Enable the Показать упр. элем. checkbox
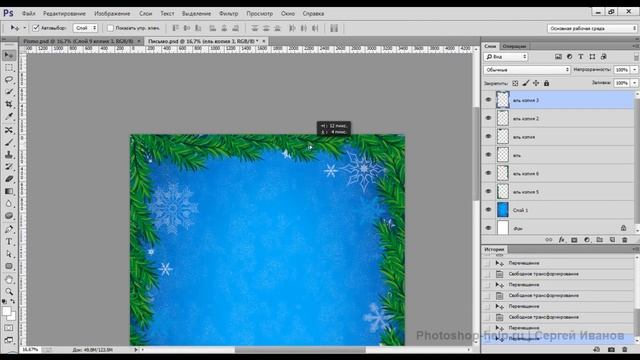 click(110, 28)
